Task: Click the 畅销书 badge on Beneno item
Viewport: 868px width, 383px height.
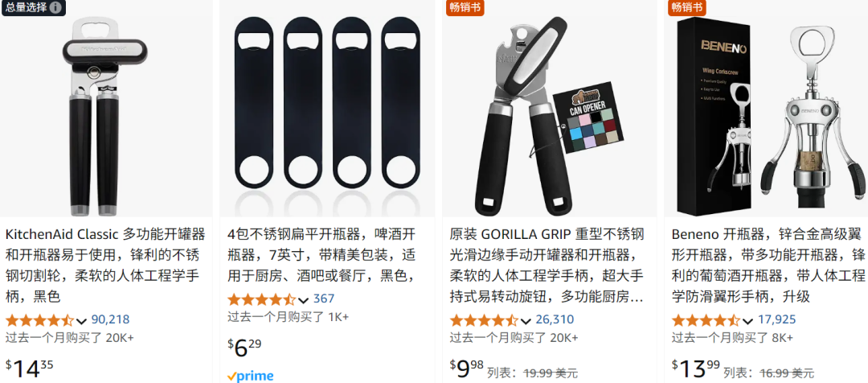Action: point(687,8)
